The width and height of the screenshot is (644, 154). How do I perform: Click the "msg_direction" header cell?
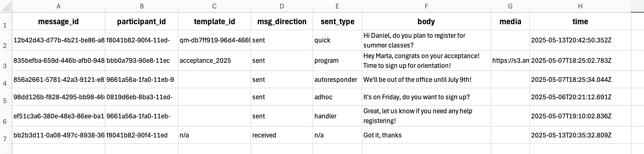coord(282,22)
